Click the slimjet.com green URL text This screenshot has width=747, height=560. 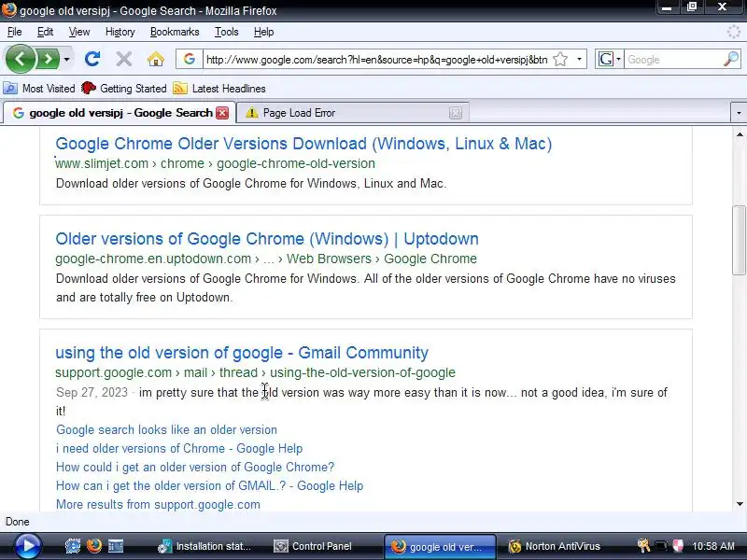pyautogui.click(x=216, y=163)
